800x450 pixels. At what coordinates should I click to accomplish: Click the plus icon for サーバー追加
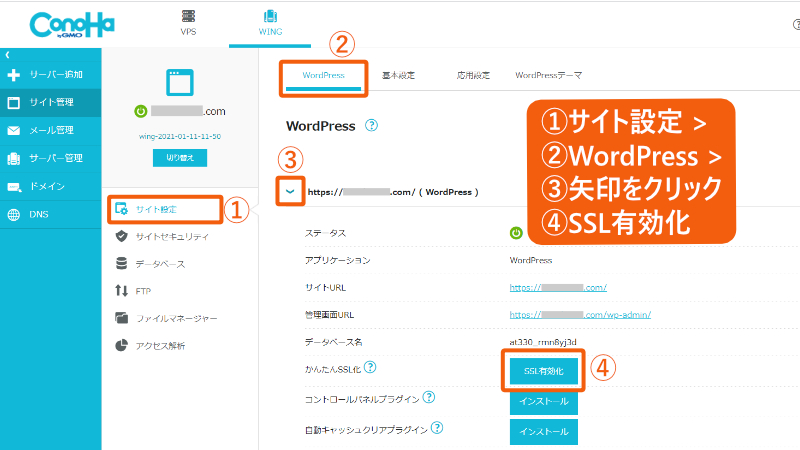pyautogui.click(x=14, y=75)
